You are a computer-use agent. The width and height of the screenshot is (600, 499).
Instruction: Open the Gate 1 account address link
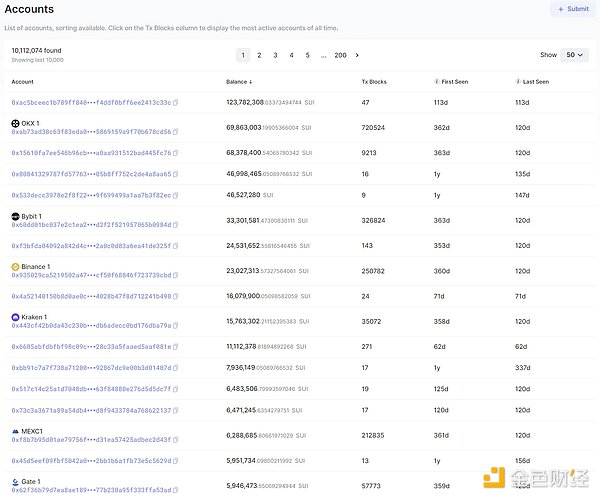pyautogui.click(x=89, y=490)
